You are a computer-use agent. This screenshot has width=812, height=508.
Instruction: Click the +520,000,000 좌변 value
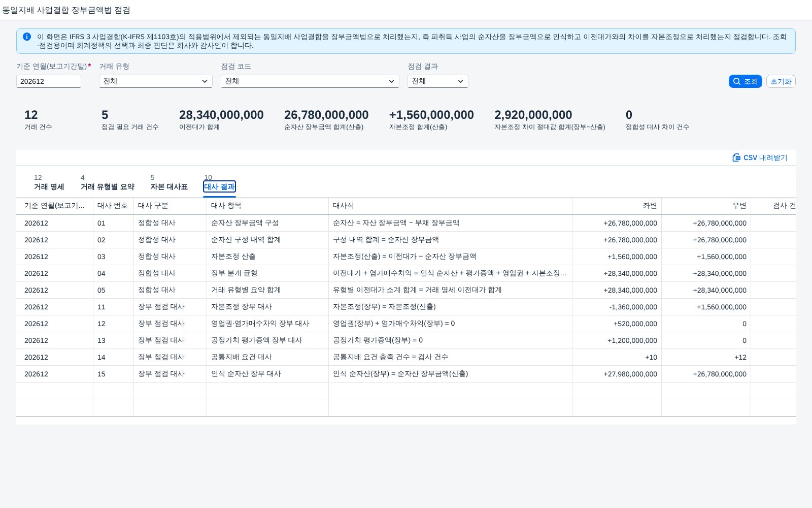pos(635,324)
